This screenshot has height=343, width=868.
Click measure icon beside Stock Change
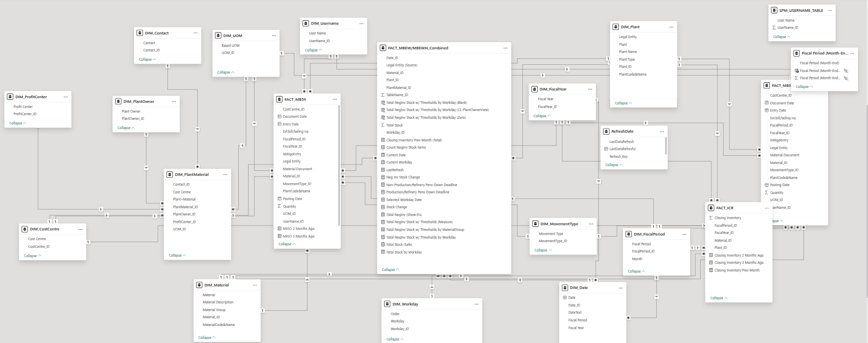click(x=383, y=207)
